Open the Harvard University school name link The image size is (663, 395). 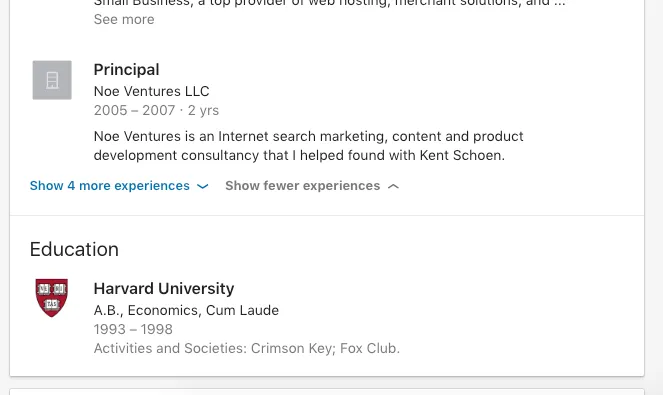pyautogui.click(x=164, y=288)
